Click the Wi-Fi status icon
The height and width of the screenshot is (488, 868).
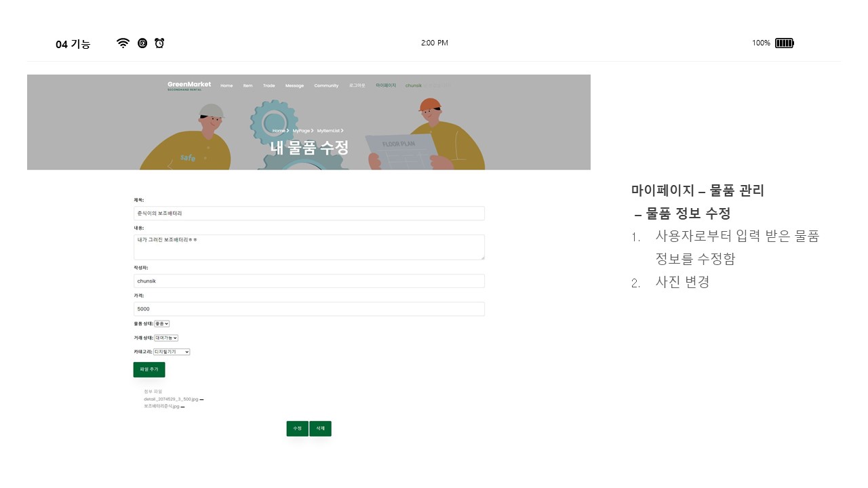[x=123, y=43]
